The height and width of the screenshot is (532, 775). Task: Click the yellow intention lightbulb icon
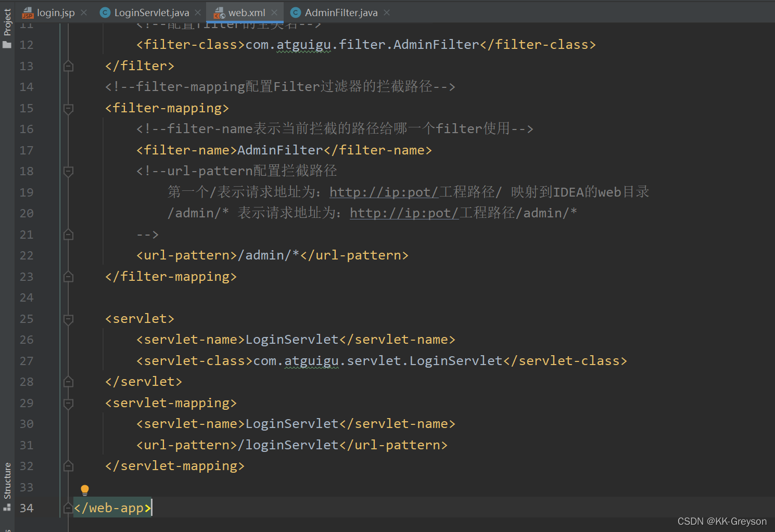pos(85,490)
